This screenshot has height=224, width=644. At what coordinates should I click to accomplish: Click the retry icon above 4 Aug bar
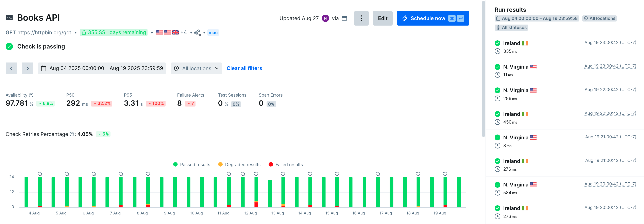click(40, 174)
